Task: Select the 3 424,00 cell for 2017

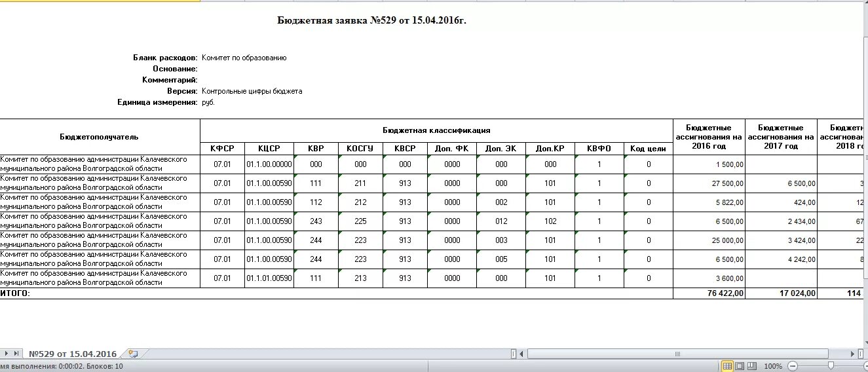Action: point(782,240)
